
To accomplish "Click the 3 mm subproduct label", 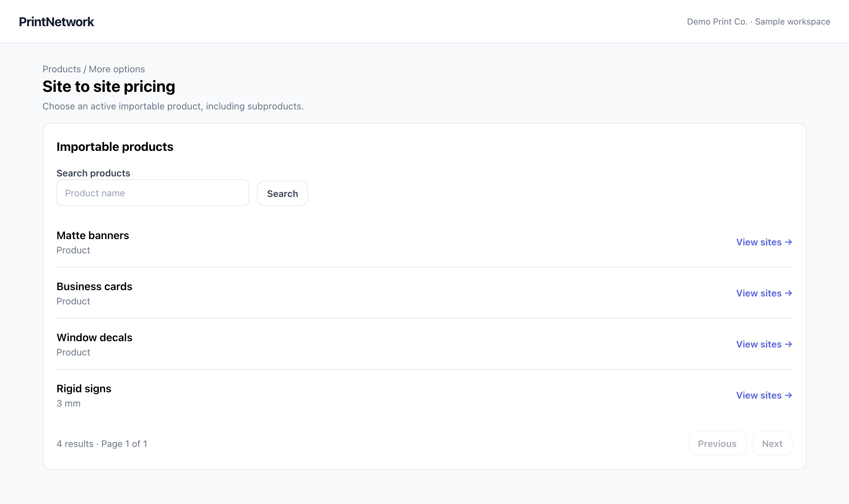I will (69, 404).
